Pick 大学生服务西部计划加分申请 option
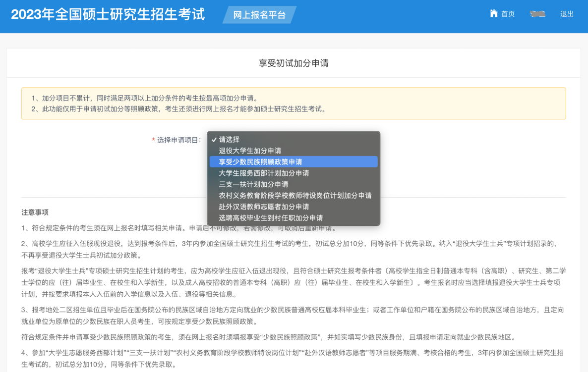 [x=264, y=173]
